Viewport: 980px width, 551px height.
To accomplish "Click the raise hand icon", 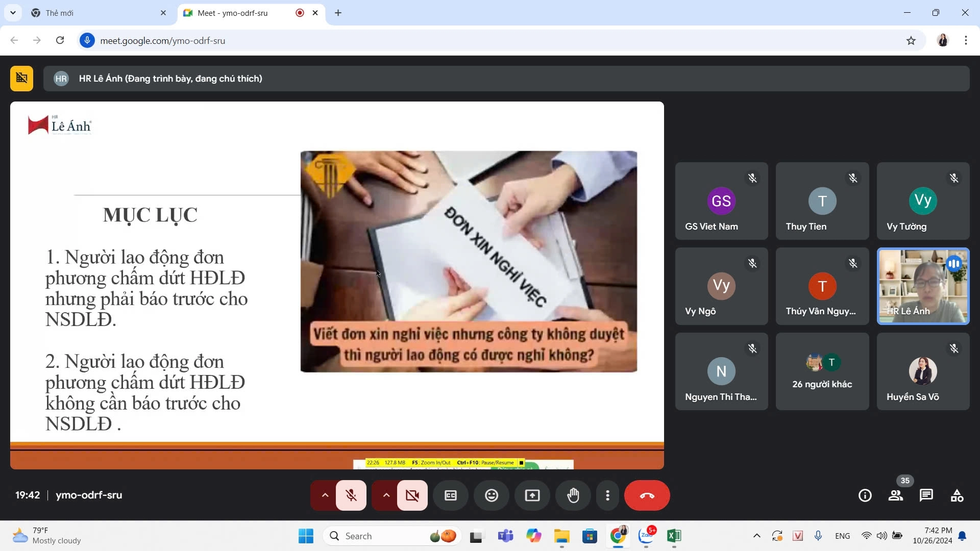I will point(573,495).
